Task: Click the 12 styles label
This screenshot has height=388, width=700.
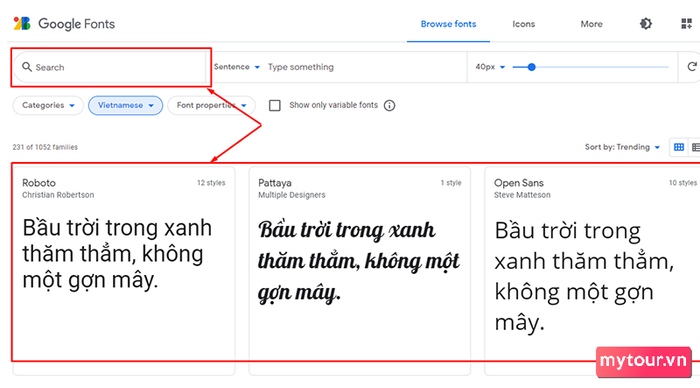Action: [211, 183]
